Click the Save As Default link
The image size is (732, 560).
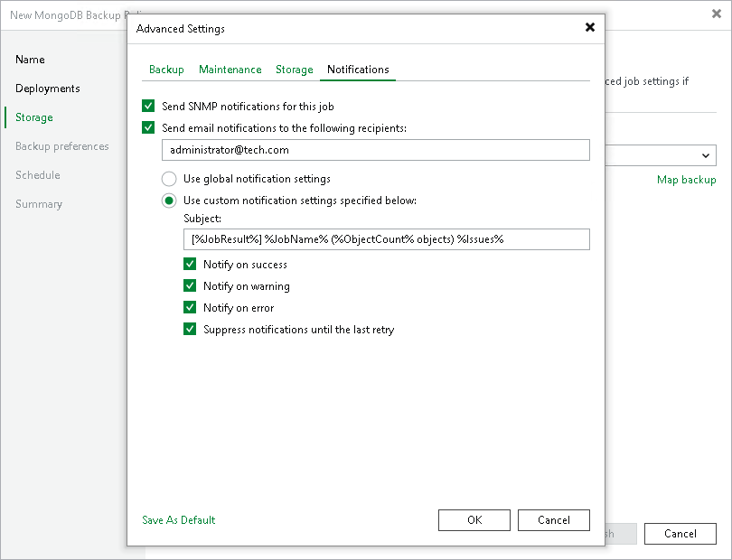coord(178,520)
